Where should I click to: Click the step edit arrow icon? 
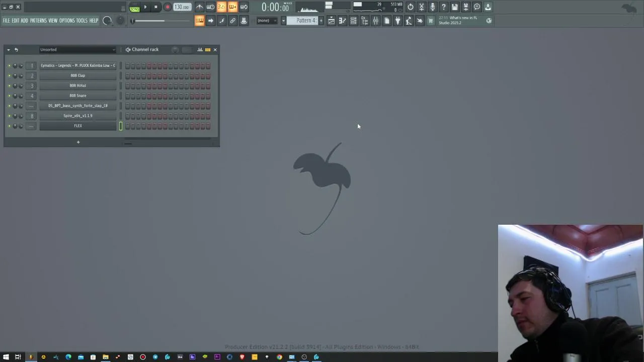(210, 21)
